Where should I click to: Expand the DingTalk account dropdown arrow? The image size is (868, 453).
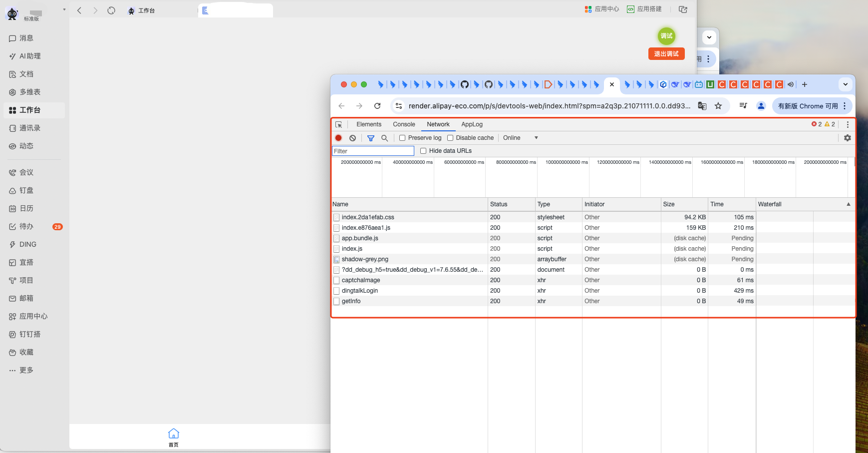point(64,9)
